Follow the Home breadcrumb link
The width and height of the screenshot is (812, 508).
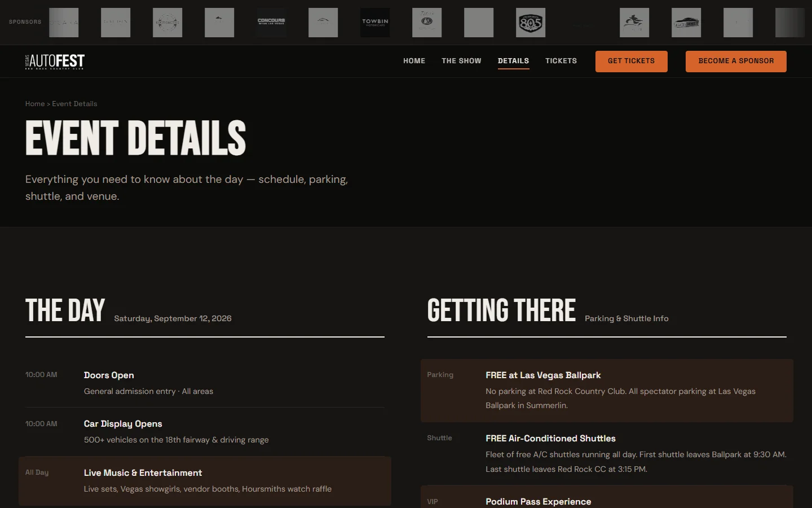[x=34, y=104]
